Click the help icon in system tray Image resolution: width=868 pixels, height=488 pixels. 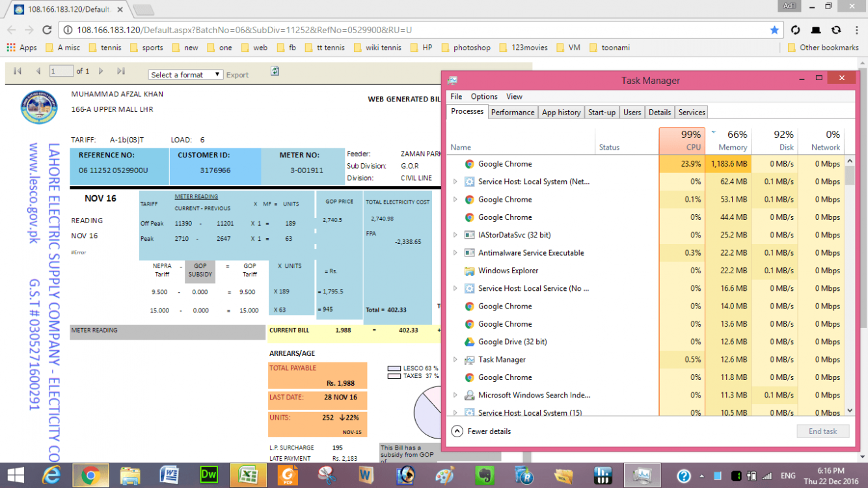[x=684, y=476]
